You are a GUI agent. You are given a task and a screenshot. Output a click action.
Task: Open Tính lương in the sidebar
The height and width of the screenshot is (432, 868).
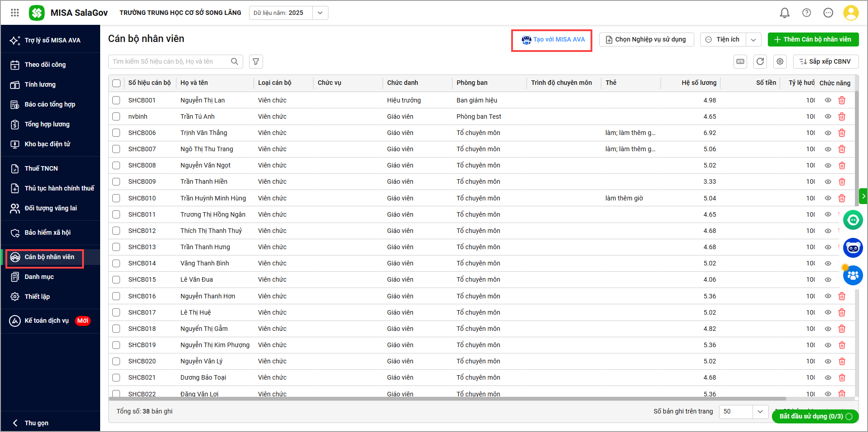pos(40,84)
